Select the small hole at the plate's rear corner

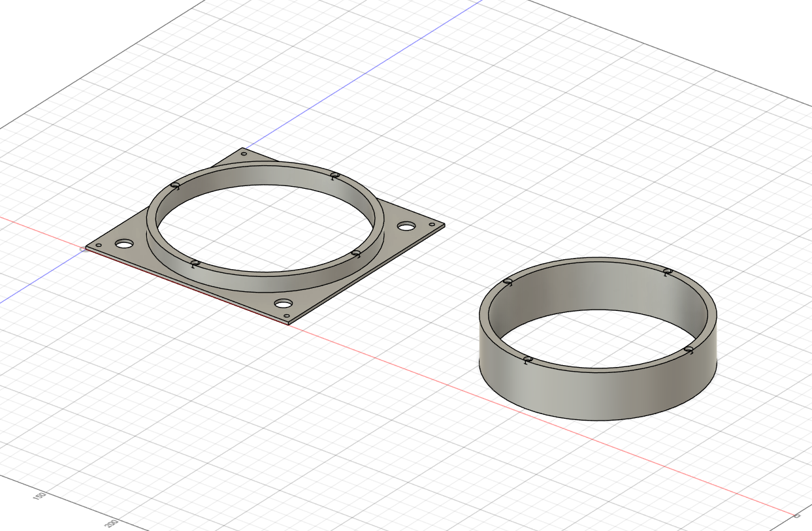pos(244,154)
